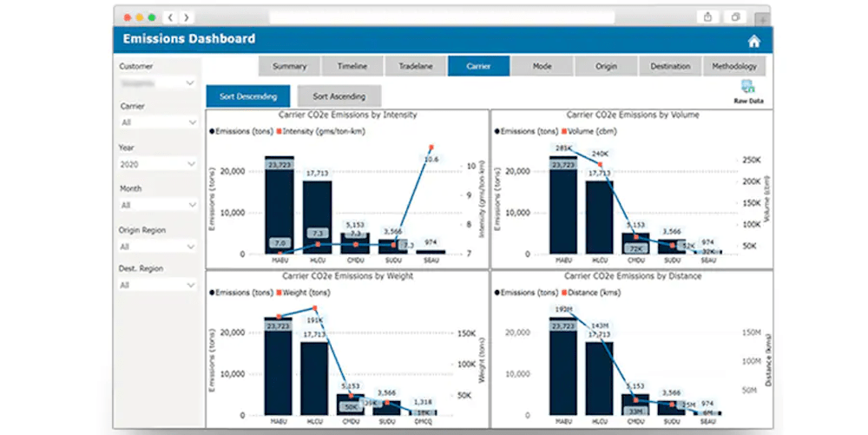Click the browser share icon
The image size is (868, 435).
click(x=708, y=16)
